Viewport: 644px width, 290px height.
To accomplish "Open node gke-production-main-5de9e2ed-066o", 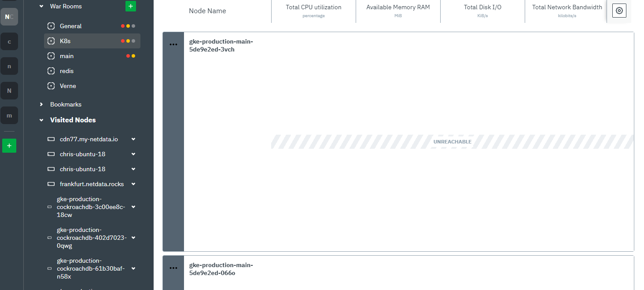I will (221, 269).
